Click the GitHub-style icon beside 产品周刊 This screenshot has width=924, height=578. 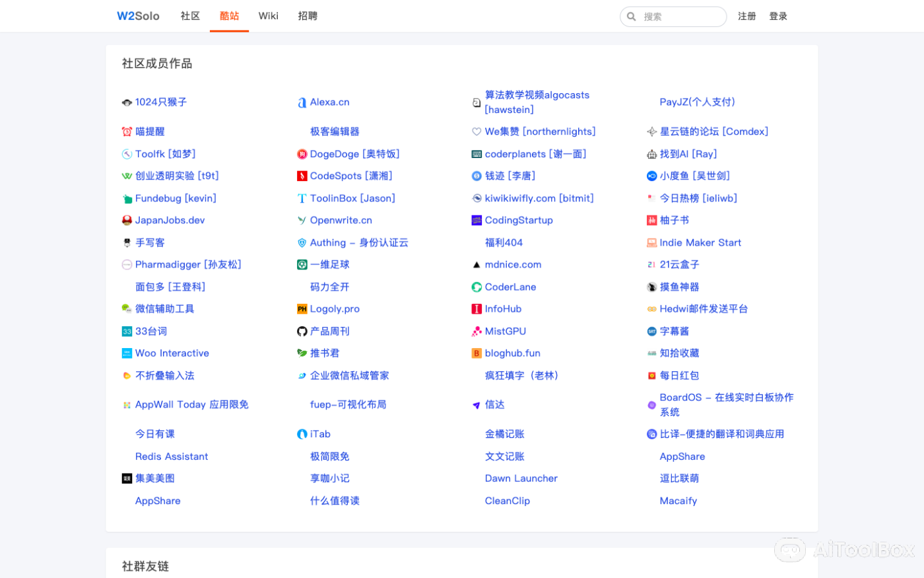click(303, 331)
